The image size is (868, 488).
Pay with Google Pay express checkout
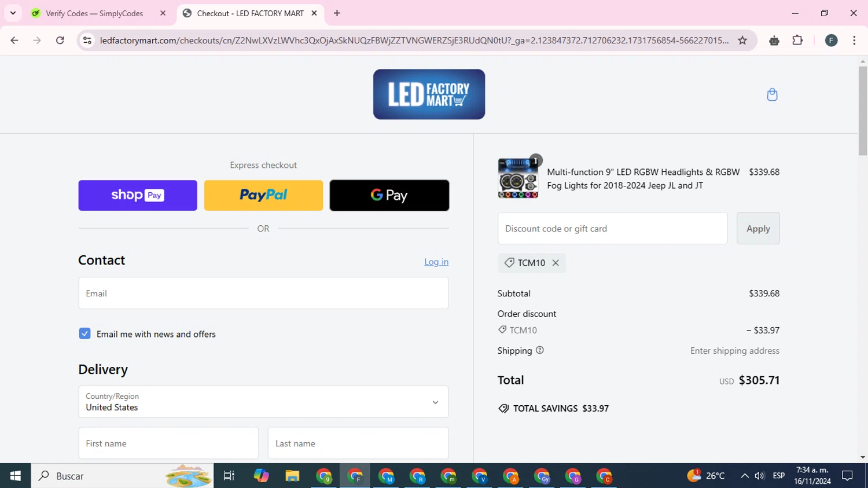pyautogui.click(x=389, y=195)
